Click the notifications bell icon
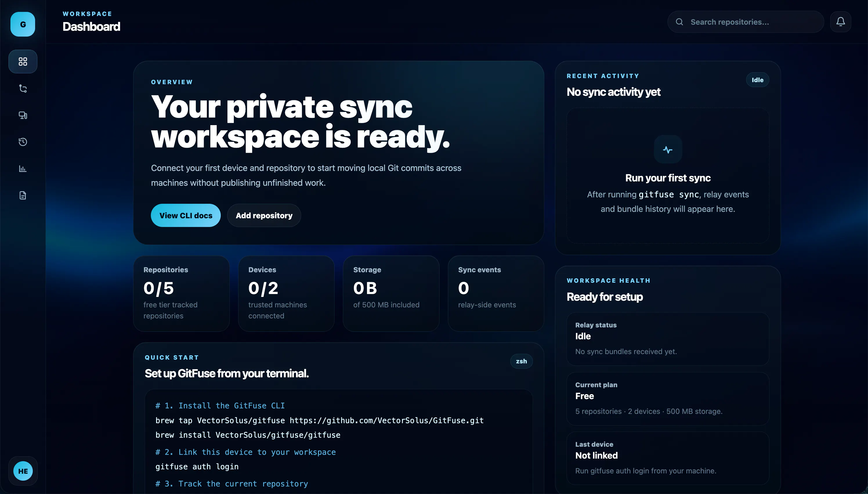The image size is (868, 494). 840,22
